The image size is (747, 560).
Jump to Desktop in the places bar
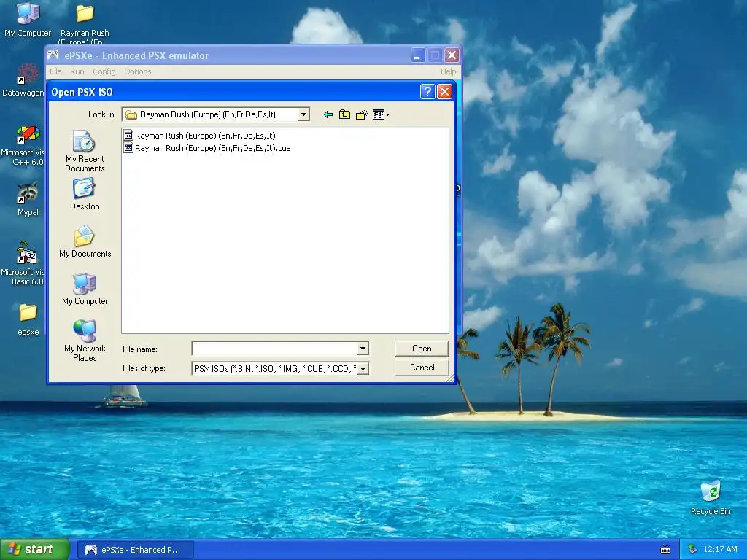pos(85,194)
